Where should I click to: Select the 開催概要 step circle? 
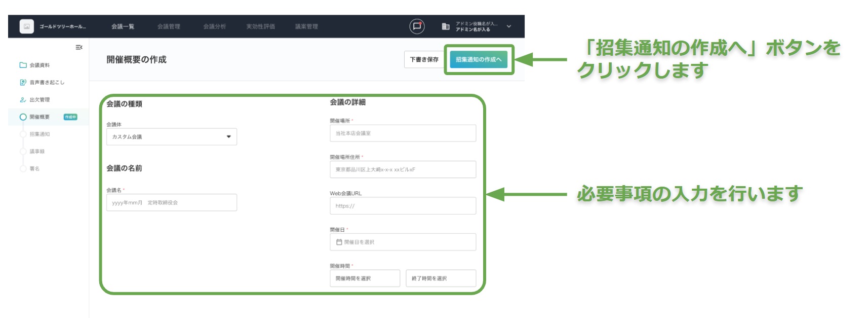[23, 117]
